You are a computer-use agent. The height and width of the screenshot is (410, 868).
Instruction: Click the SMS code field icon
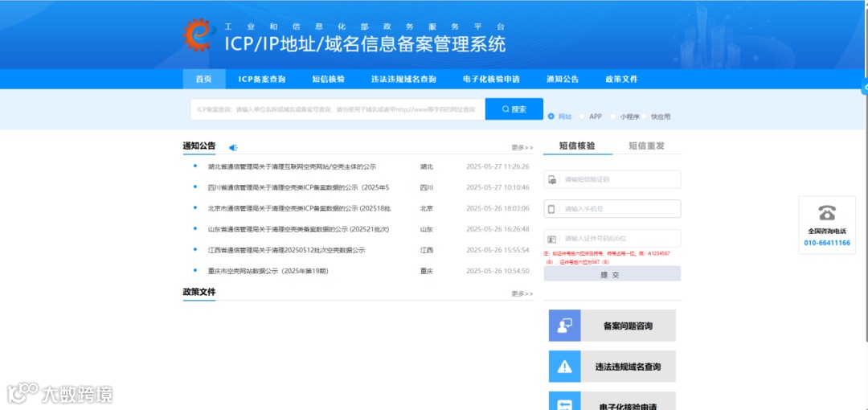(552, 179)
